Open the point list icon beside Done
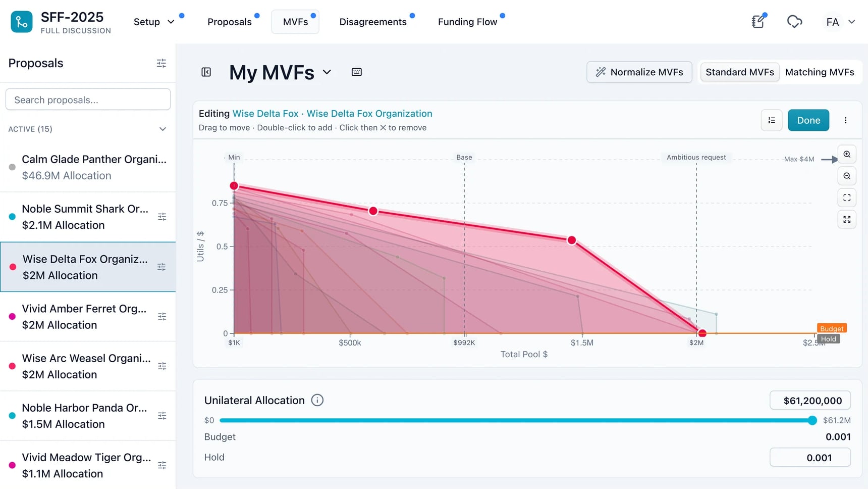The image size is (868, 489). tap(772, 120)
